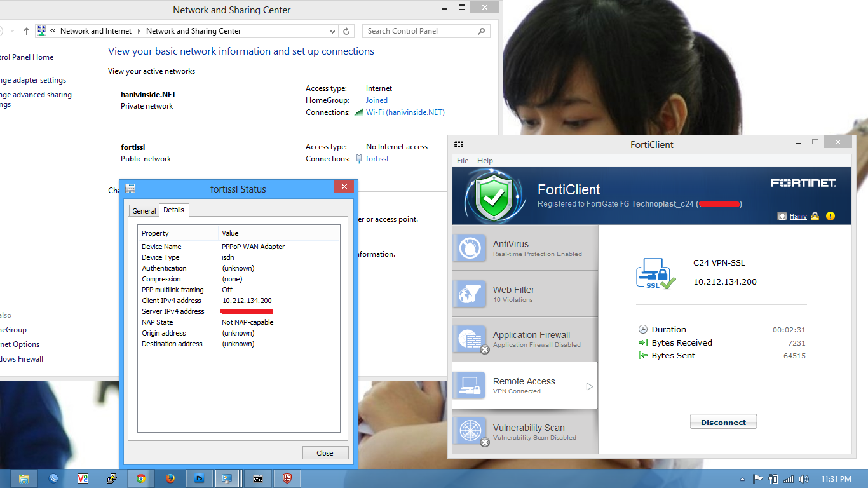Click the Property column header
Viewport: 868px width, 488px height.
(178, 233)
